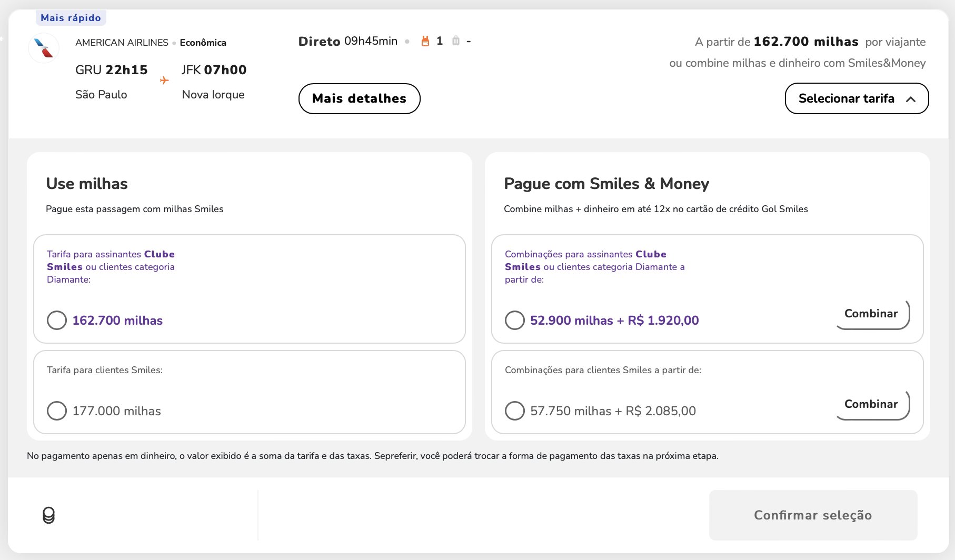This screenshot has height=560, width=955.
Task: Click the Econômica cabin label
Action: click(203, 43)
